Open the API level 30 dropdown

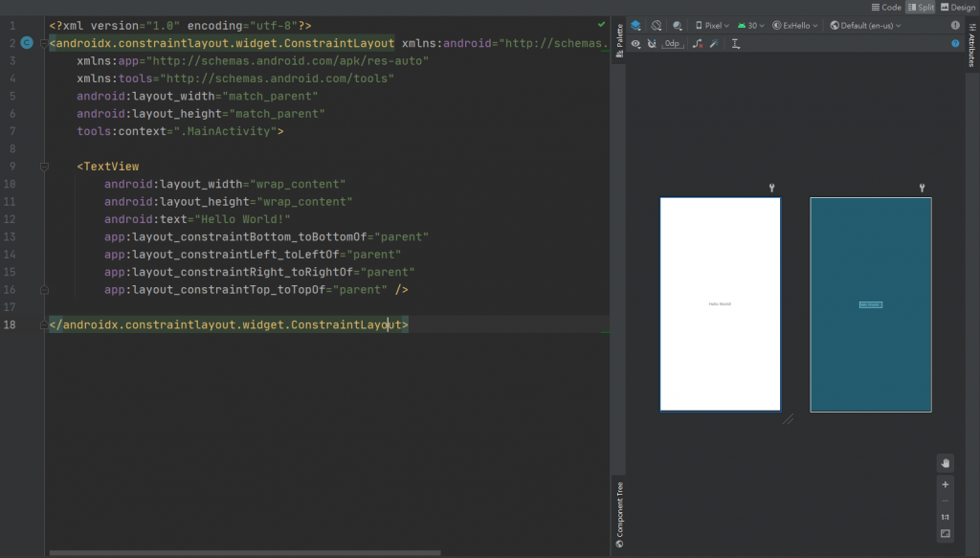(750, 26)
